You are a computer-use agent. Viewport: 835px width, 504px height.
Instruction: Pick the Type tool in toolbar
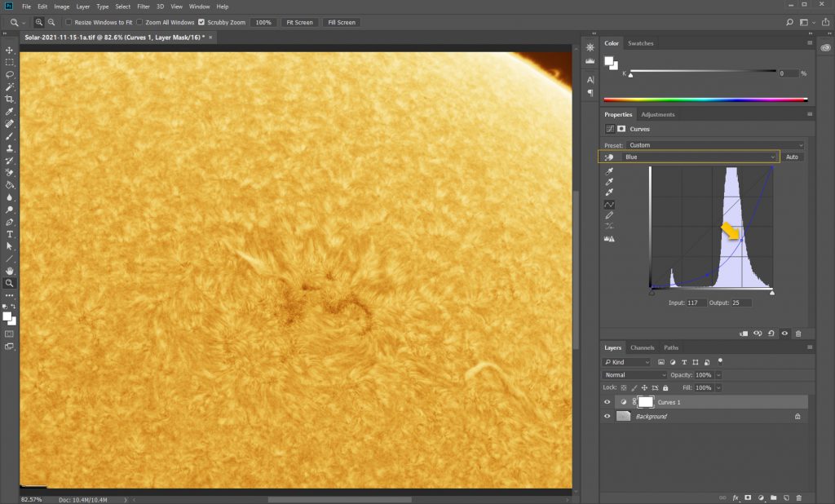click(10, 234)
